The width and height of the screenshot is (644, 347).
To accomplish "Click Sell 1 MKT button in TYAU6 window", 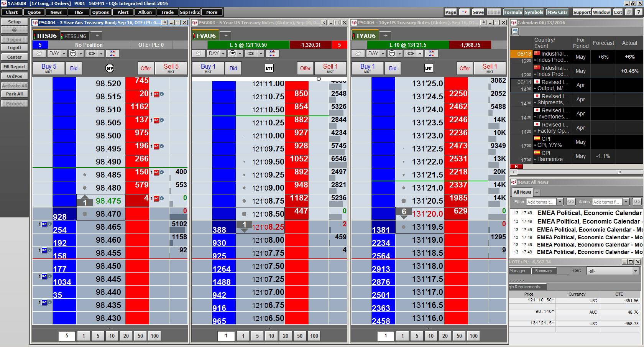I will (490, 68).
